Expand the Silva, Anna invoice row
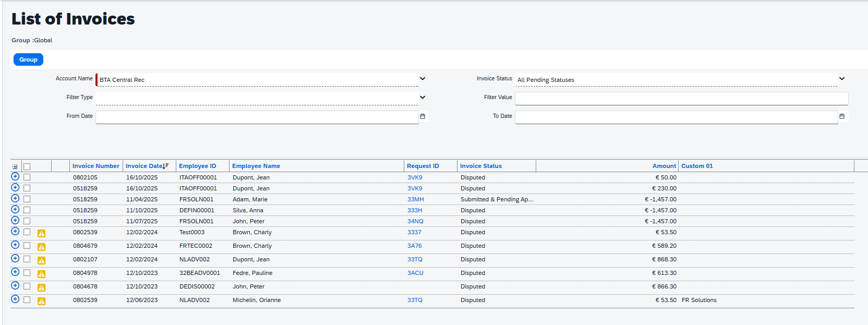This screenshot has height=325, width=868. click(15, 209)
